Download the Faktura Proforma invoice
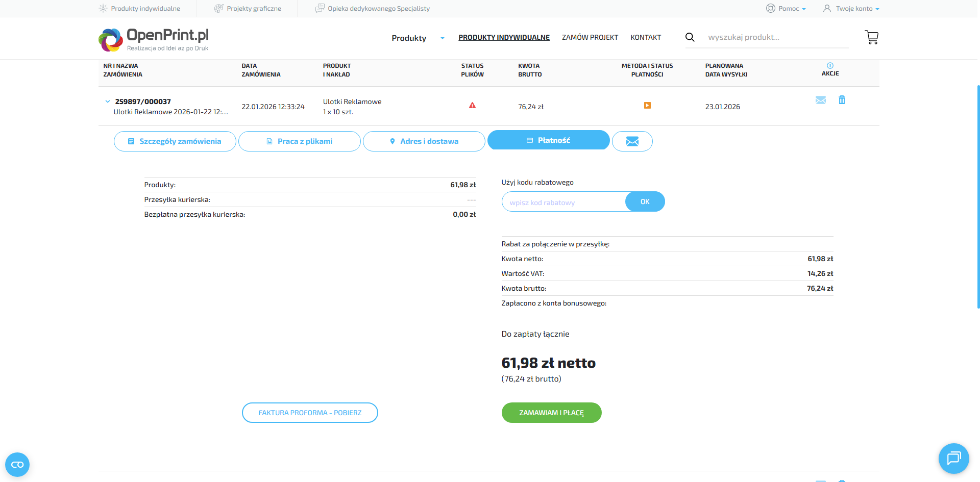This screenshot has width=980, height=482. click(x=310, y=413)
